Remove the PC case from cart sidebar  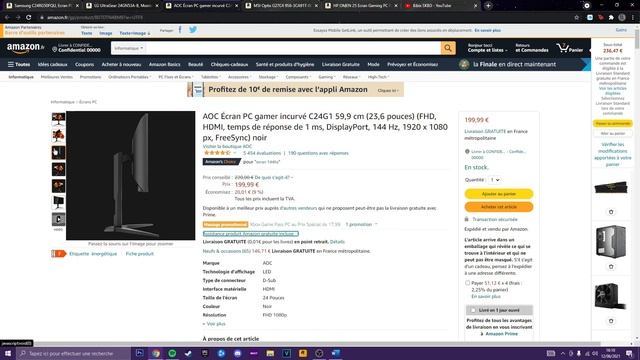click(611, 267)
